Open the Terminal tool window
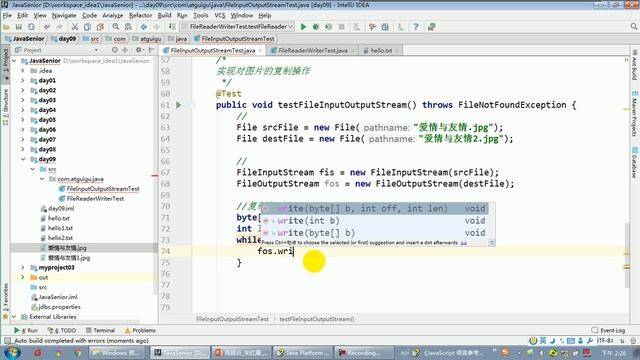This screenshot has height=360, width=640. (x=100, y=330)
